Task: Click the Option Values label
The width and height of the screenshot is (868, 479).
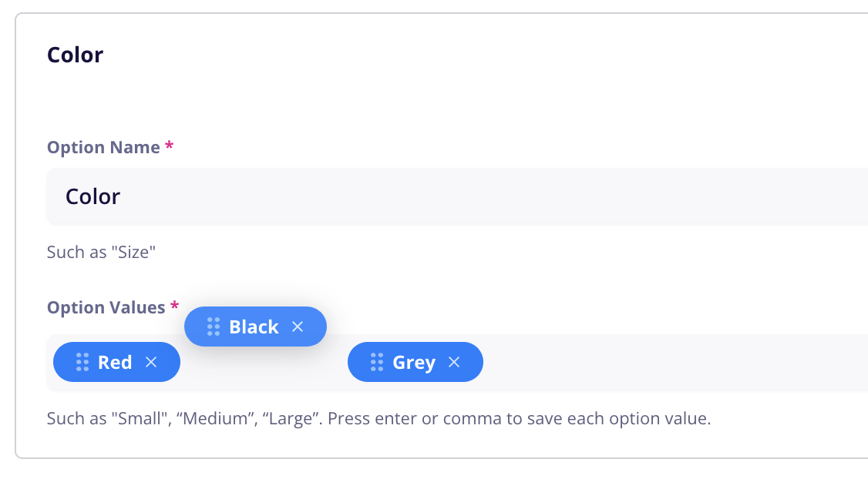Action: [x=106, y=307]
